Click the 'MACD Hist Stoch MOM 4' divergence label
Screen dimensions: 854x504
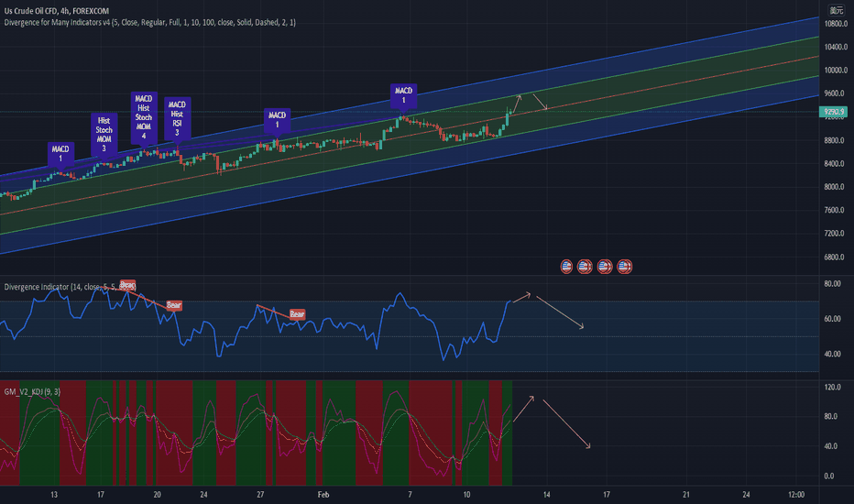(144, 117)
